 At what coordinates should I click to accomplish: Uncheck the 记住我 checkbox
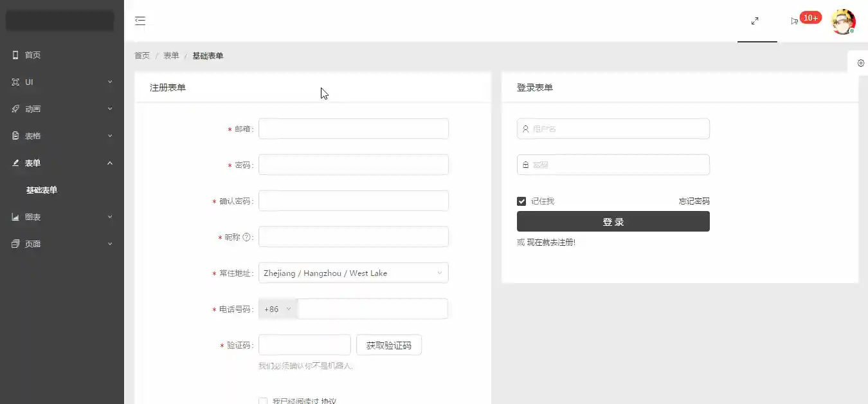521,201
